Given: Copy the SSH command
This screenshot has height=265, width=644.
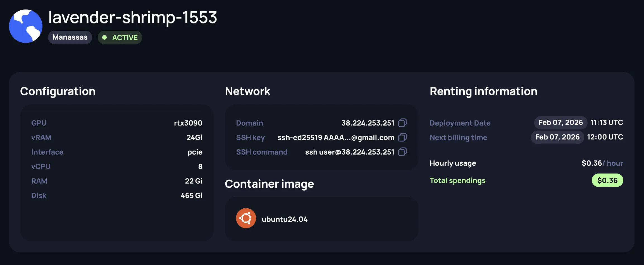Looking at the screenshot, I should [402, 152].
